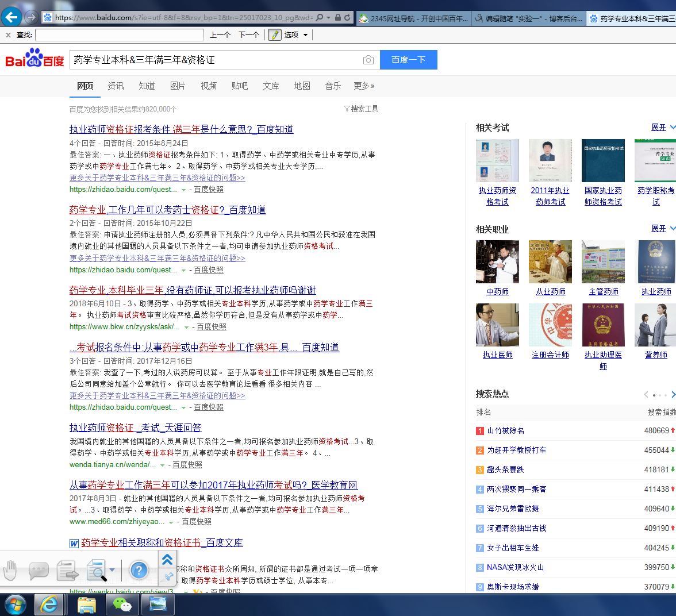The height and width of the screenshot is (616, 676).
Task: Open result 执业药师资格证_考试_天涯问答
Action: tap(136, 428)
